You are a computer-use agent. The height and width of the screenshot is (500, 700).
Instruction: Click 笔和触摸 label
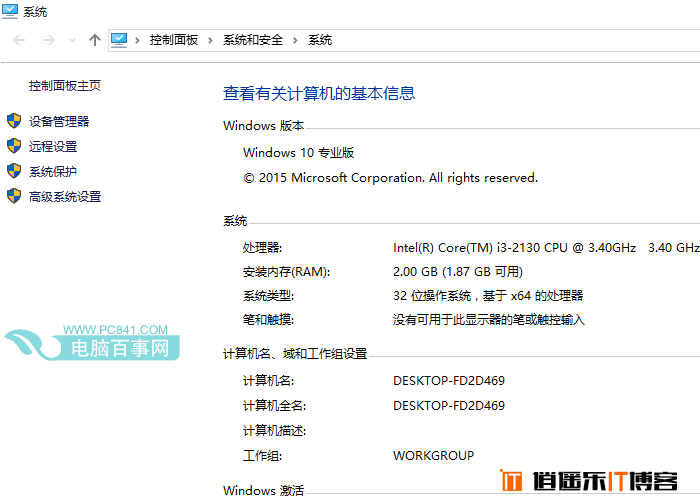tap(268, 320)
